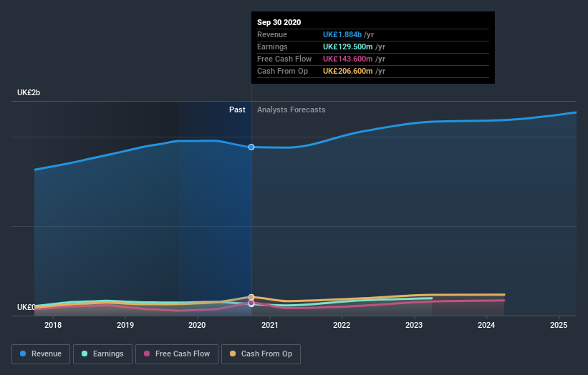Toggle the Cash From Op legend button
The image size is (588, 375).
pyautogui.click(x=261, y=354)
